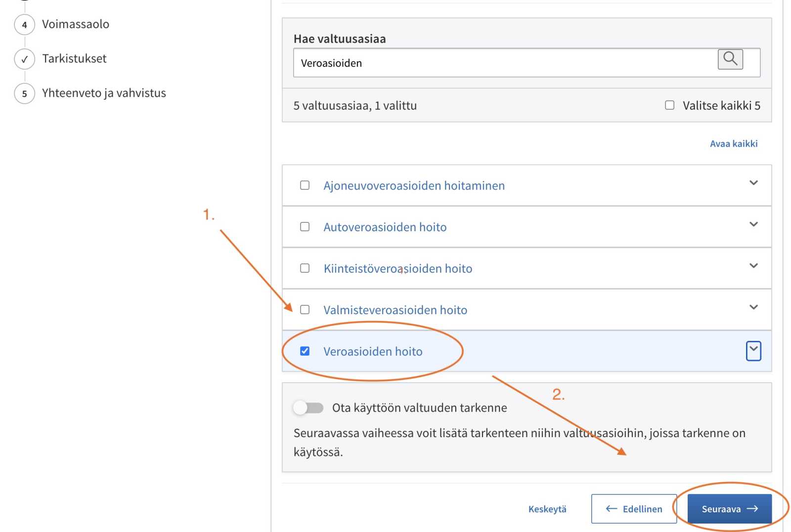Click the magnifier search icon button
Viewport: 791px width, 532px height.
(x=730, y=59)
